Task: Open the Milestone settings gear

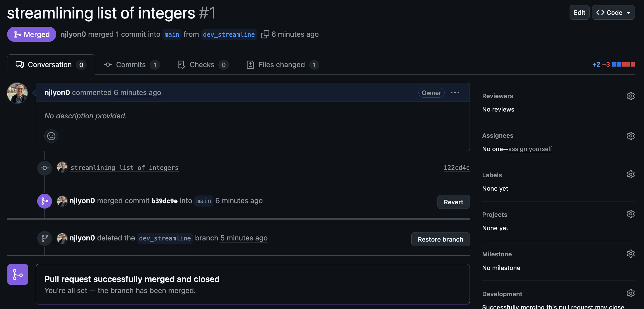Action: (631, 254)
